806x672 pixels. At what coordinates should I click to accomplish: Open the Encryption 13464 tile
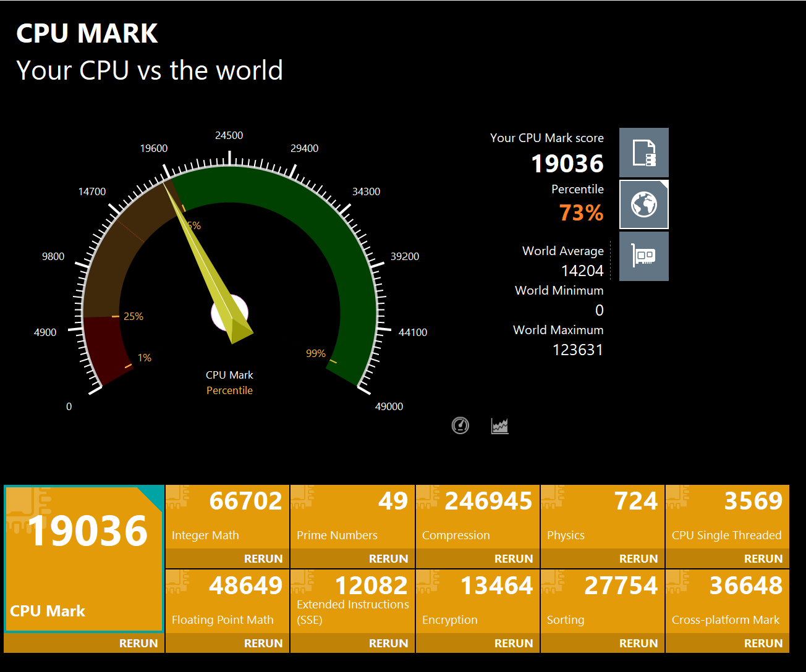pos(478,602)
